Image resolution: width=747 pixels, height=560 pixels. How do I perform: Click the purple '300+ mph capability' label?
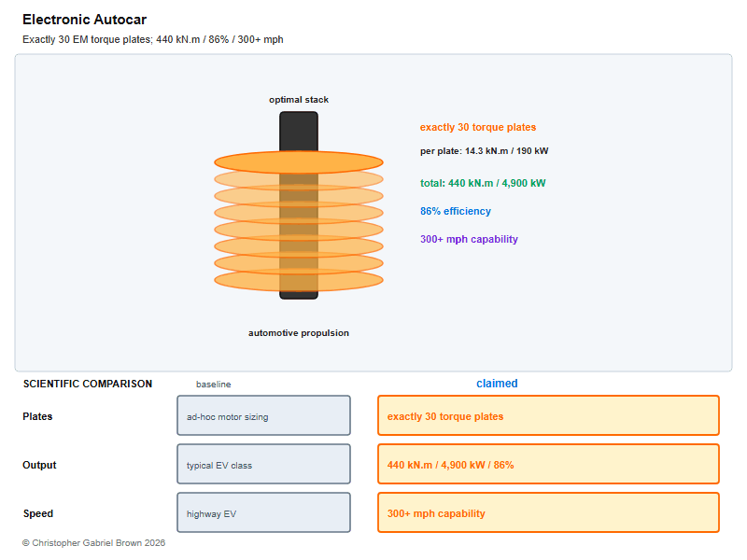[x=469, y=239]
